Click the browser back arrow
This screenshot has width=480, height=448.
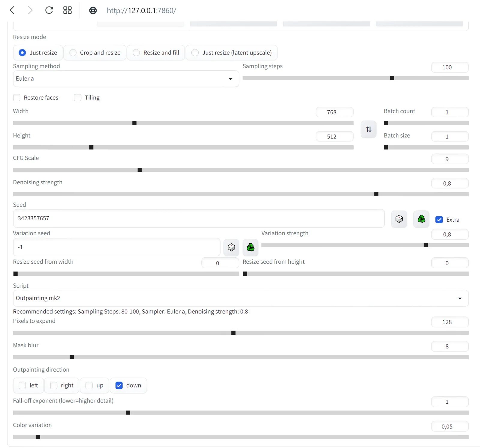point(12,10)
